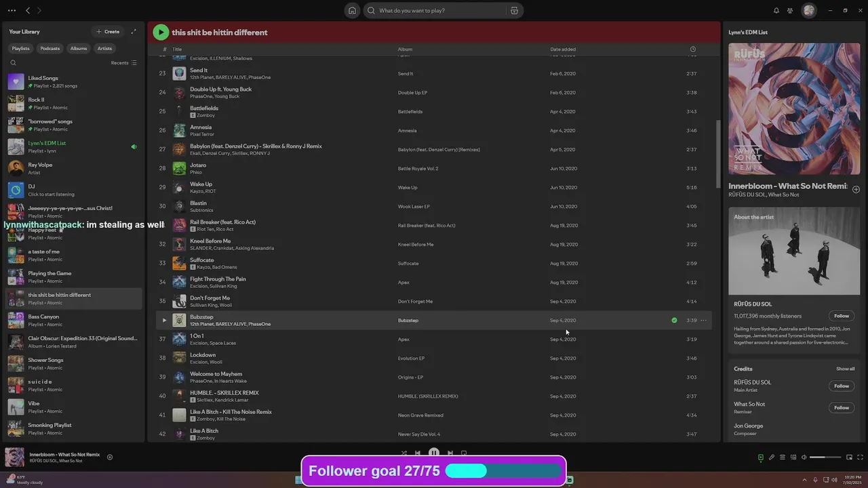Screen dimensions: 868x488
Task: Open the DJ item in library
Action: point(75,190)
